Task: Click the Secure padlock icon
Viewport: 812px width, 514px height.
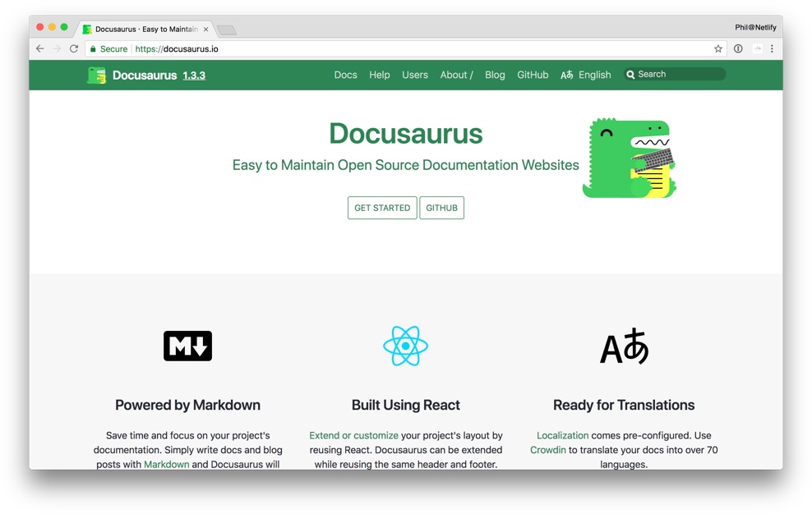Action: click(x=92, y=48)
